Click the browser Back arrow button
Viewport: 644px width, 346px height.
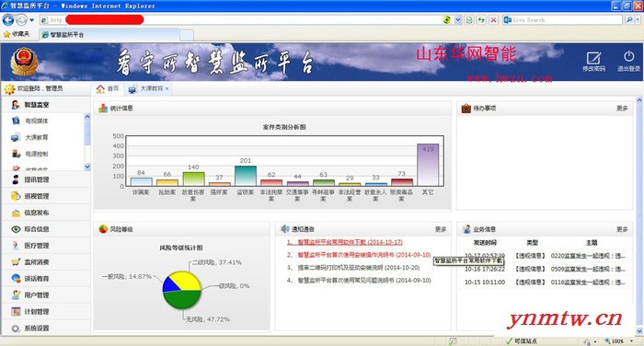(x=8, y=19)
